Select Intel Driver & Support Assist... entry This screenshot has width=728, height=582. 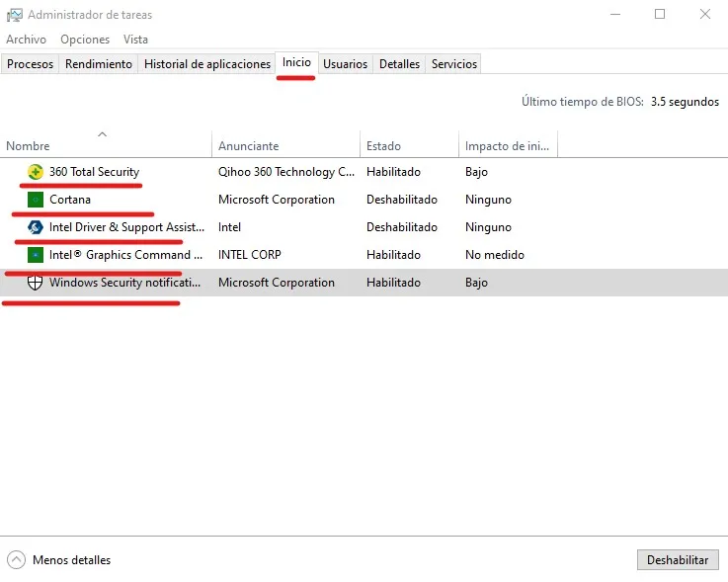(x=126, y=227)
